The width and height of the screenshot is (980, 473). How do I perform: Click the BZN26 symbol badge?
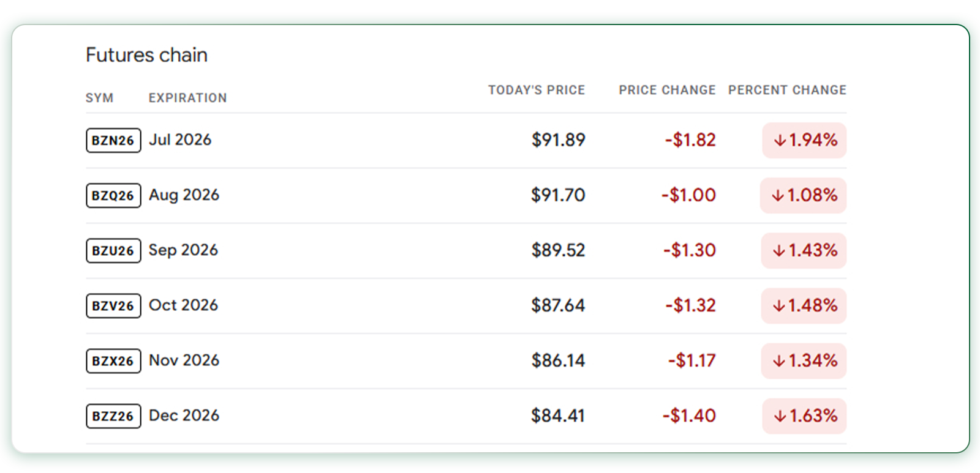(113, 140)
